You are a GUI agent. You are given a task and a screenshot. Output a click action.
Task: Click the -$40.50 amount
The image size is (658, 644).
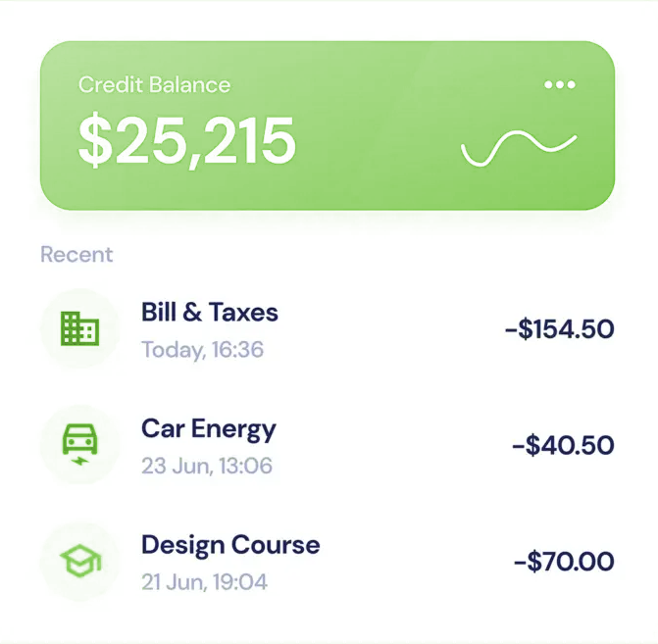pos(563,446)
